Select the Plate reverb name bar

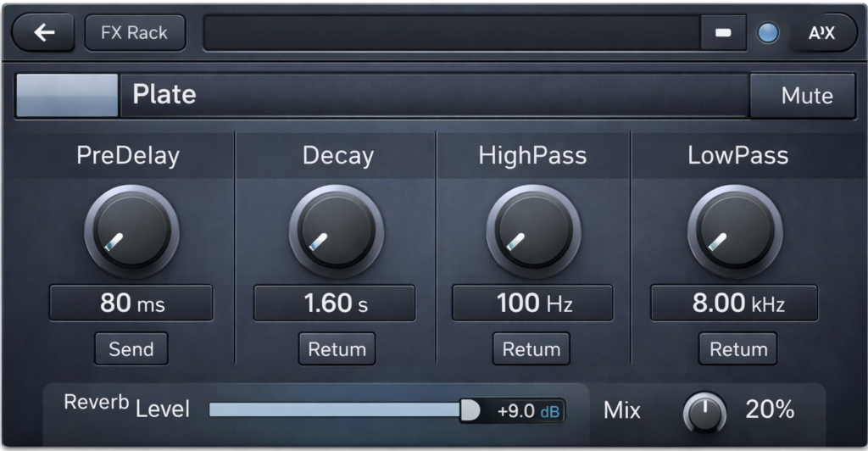435,95
